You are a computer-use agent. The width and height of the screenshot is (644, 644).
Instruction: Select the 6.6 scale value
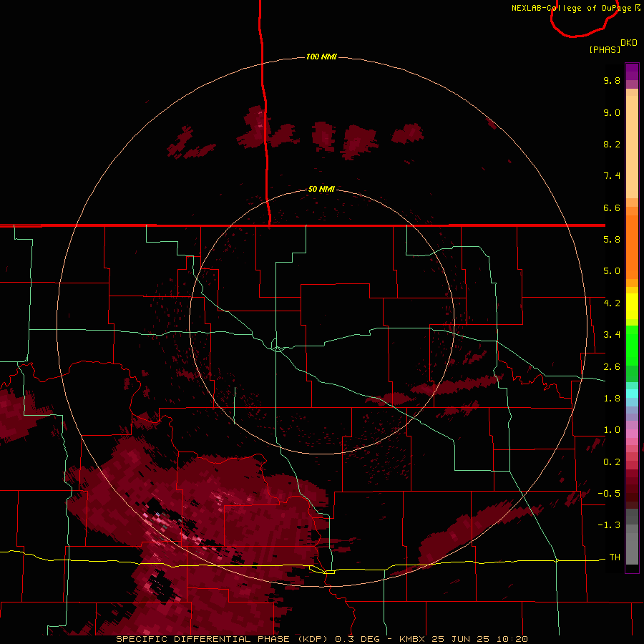pyautogui.click(x=612, y=208)
